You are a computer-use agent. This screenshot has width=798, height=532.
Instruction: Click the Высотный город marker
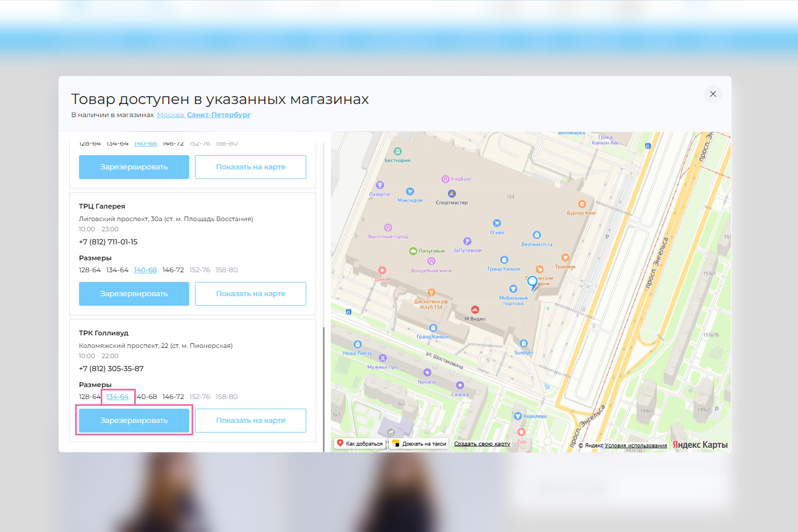pyautogui.click(x=388, y=227)
